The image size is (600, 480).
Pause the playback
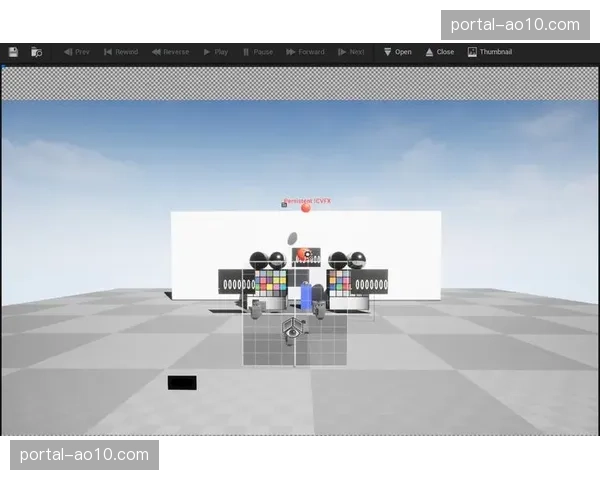258,52
